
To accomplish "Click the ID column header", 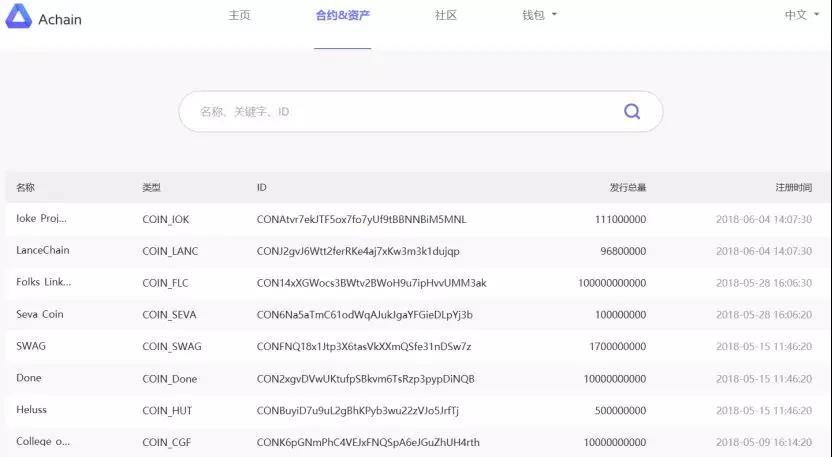I will [262, 187].
